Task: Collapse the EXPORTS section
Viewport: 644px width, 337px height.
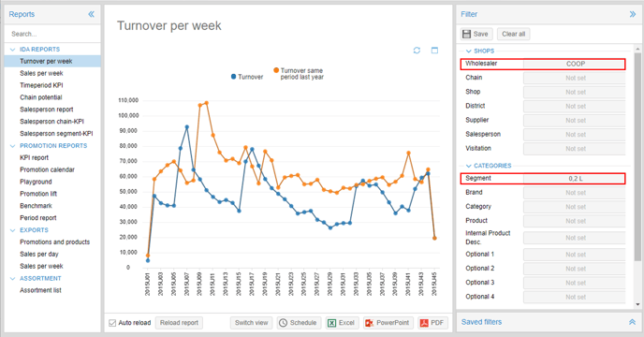Action: point(13,230)
